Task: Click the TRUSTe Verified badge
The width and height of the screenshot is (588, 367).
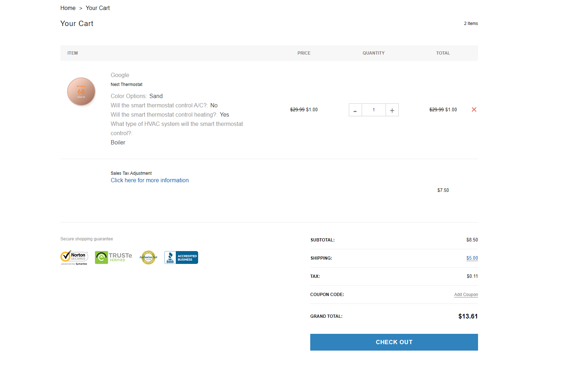Action: [x=114, y=258]
